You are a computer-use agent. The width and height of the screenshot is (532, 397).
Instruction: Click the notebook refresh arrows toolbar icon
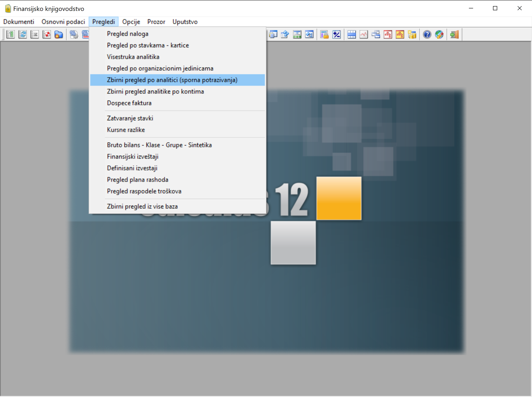[x=23, y=35]
